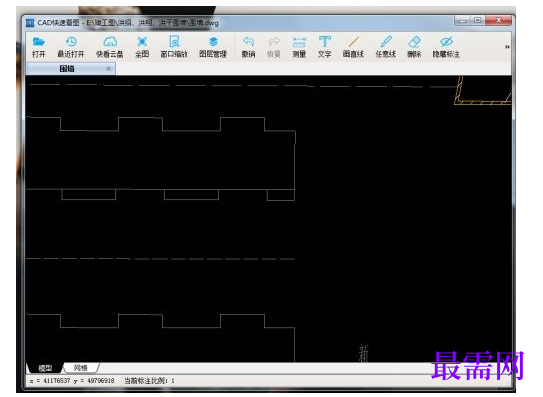Expand the toolbar overflow chevron

507,47
